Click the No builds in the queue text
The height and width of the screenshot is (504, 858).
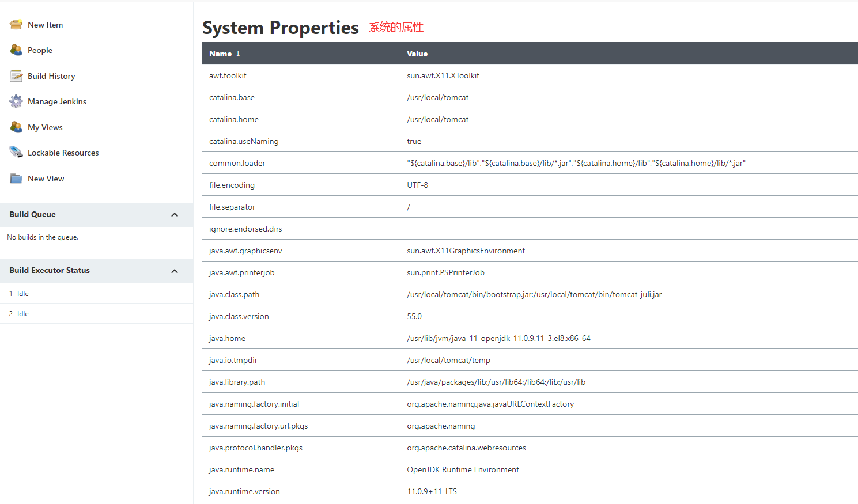click(x=43, y=237)
